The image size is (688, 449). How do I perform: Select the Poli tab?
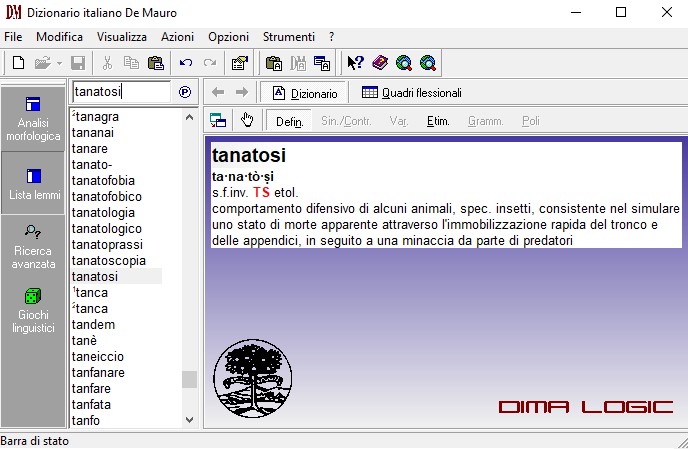(x=530, y=121)
